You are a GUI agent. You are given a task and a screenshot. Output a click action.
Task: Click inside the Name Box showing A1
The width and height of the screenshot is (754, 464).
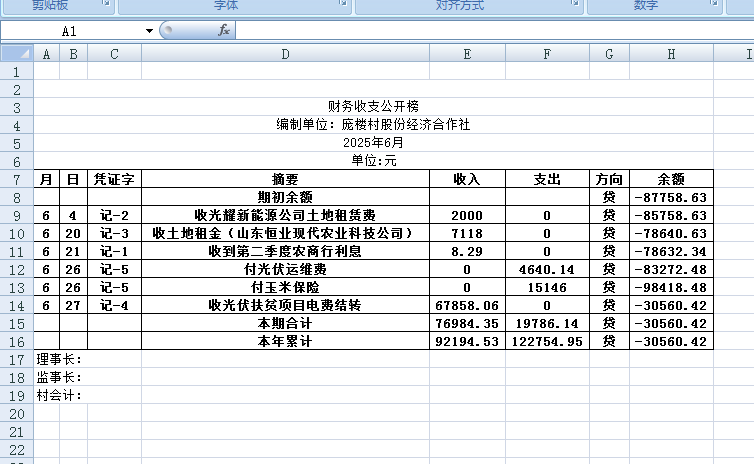[x=70, y=31]
